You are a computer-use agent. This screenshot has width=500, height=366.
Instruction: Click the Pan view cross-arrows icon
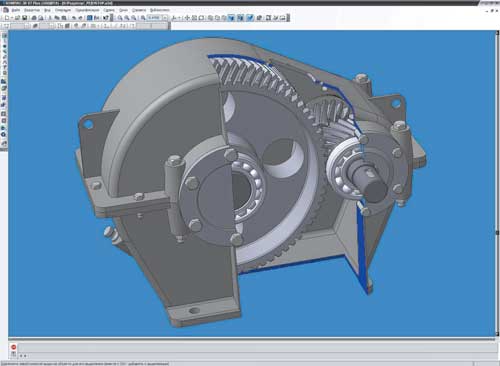click(187, 18)
